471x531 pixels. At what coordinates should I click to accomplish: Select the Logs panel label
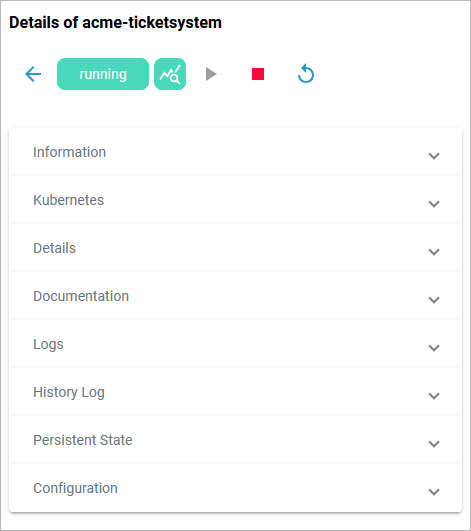tap(48, 345)
